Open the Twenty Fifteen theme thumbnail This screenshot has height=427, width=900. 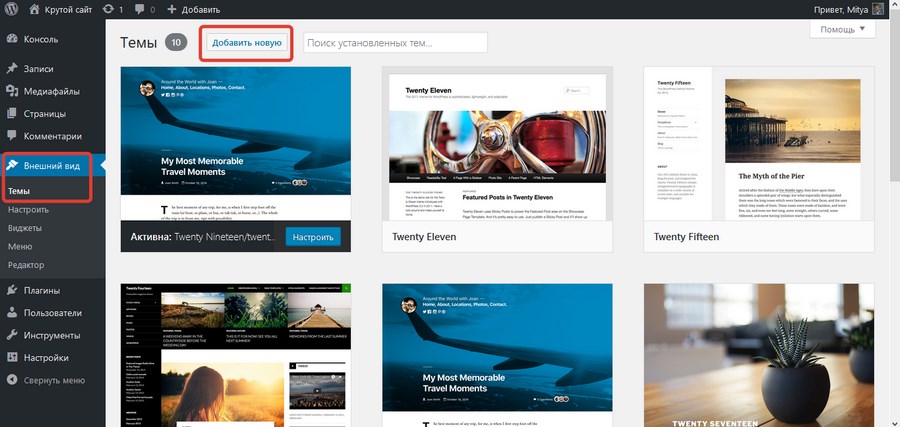[759, 143]
